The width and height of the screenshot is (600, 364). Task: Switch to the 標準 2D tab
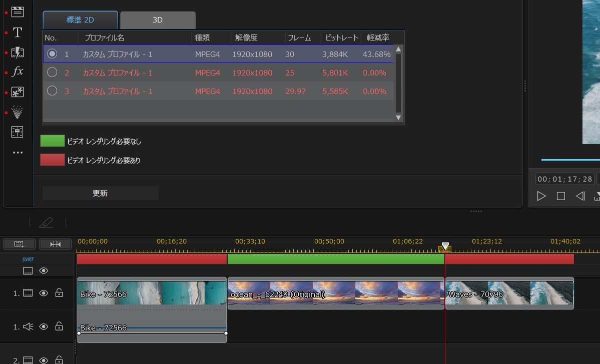[x=81, y=20]
